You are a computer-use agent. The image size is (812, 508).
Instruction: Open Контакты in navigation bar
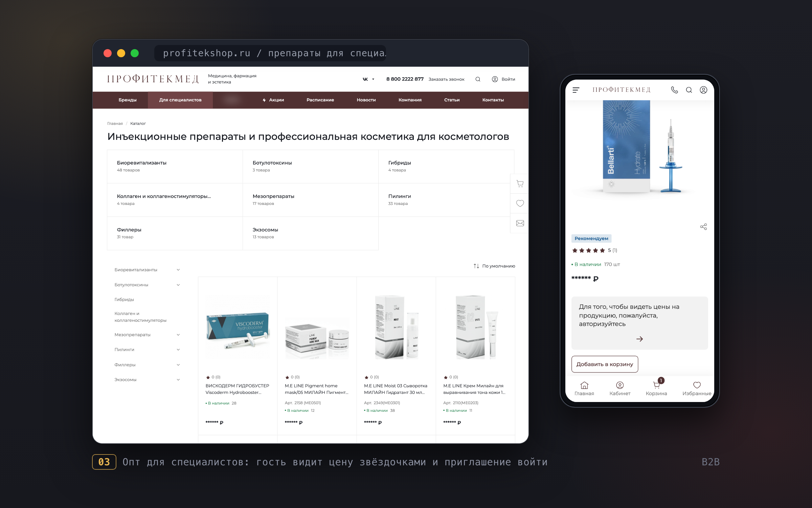493,100
